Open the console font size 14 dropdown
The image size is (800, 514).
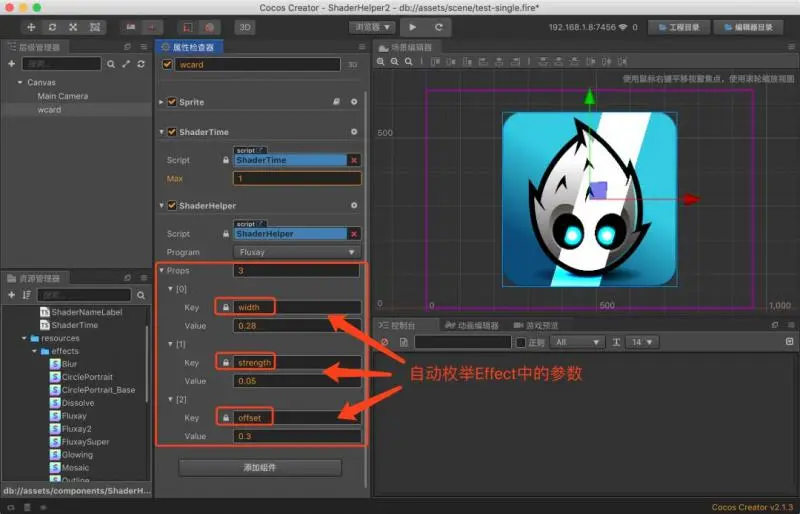642,342
